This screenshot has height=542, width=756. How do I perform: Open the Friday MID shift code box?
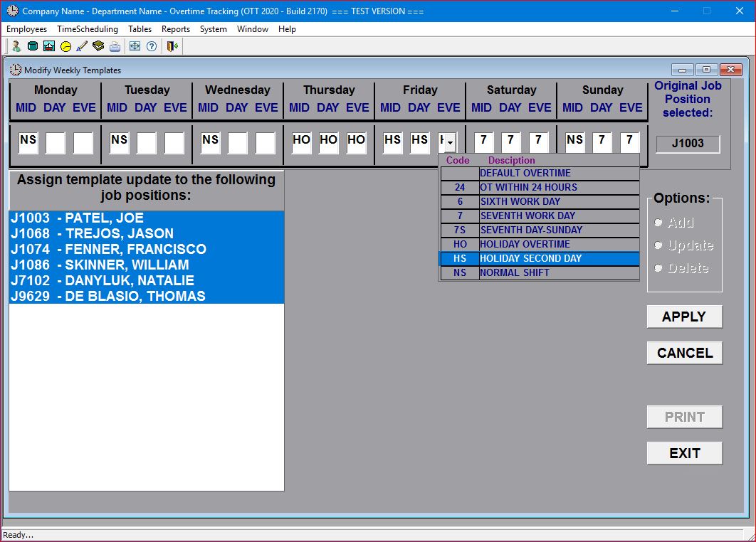click(x=392, y=142)
